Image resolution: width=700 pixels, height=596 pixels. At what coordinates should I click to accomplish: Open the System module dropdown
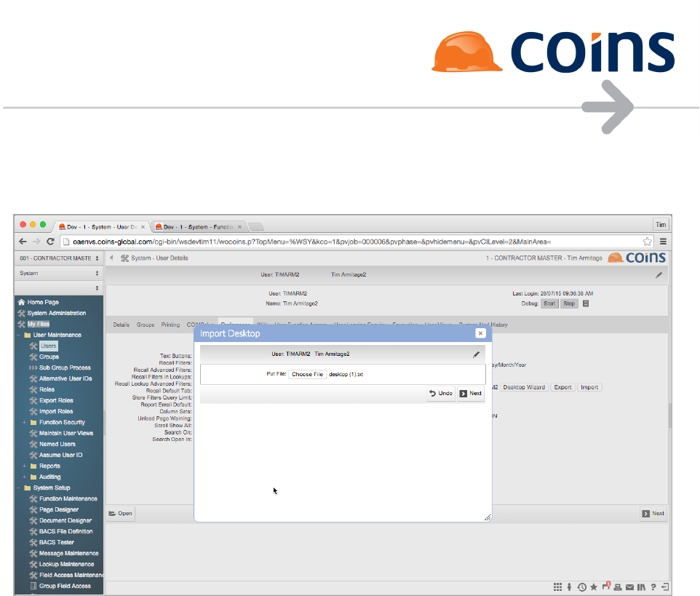click(x=59, y=273)
